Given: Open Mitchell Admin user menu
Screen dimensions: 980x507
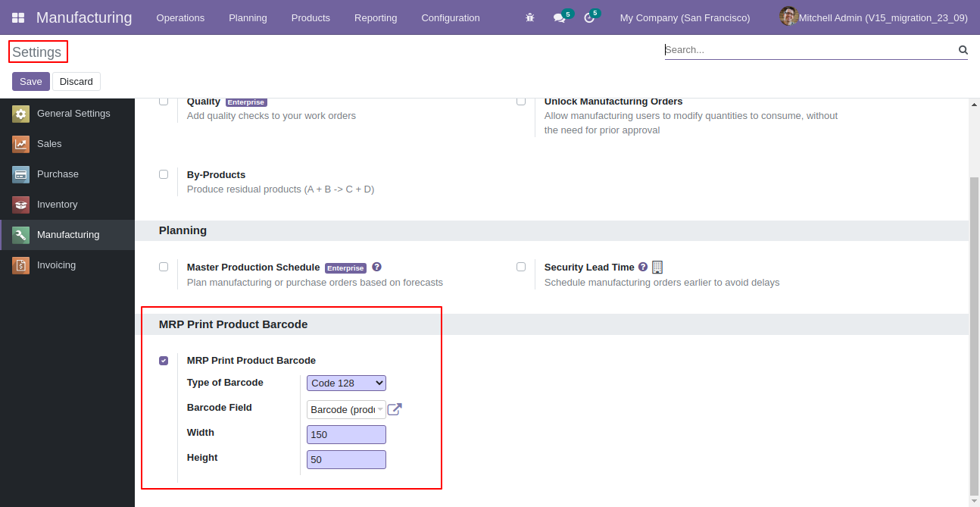Looking at the screenshot, I should (873, 17).
